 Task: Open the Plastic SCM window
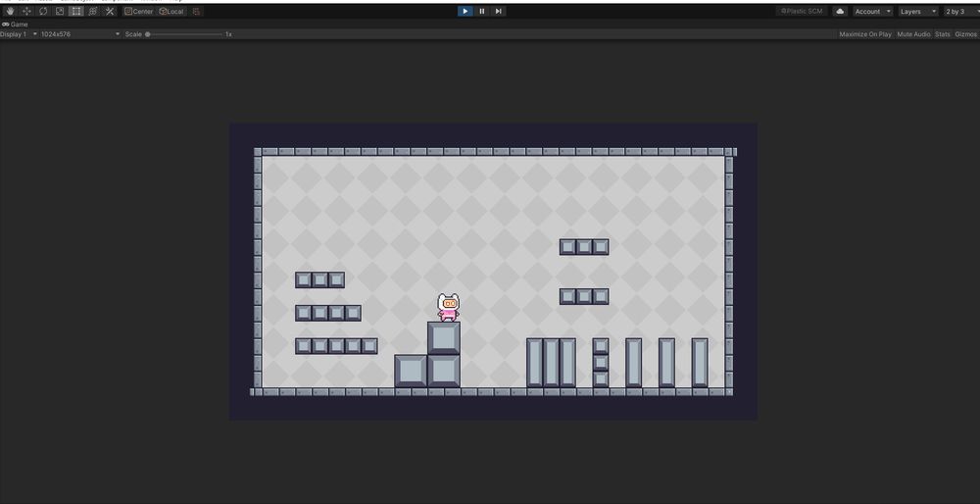(802, 11)
